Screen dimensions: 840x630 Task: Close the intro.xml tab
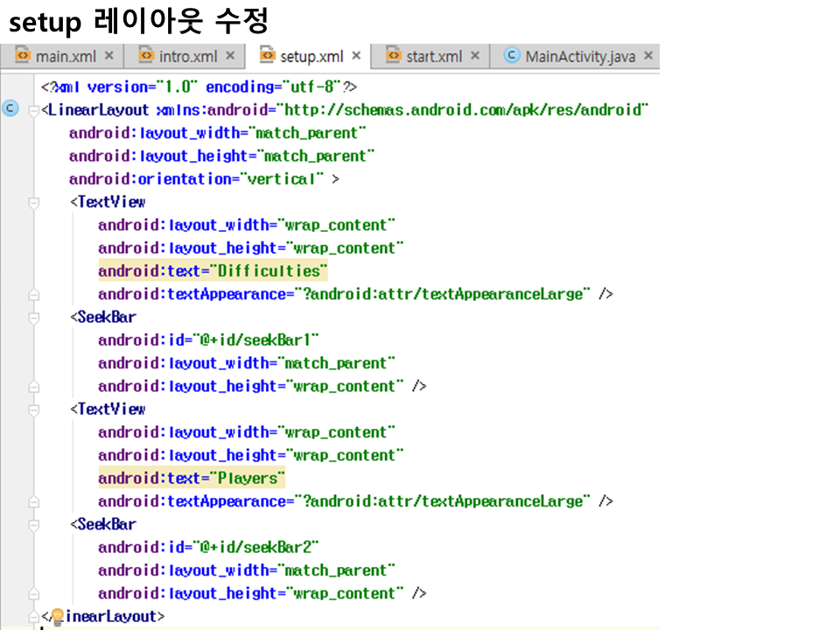pyautogui.click(x=230, y=56)
